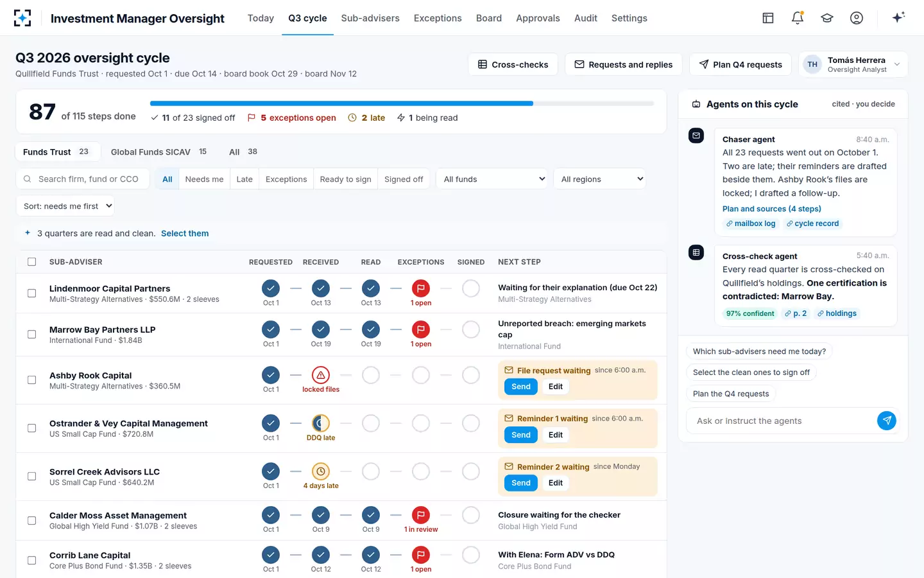Viewport: 924px width, 578px height.
Task: Check the Calder Moss Asset Management row
Action: point(31,520)
